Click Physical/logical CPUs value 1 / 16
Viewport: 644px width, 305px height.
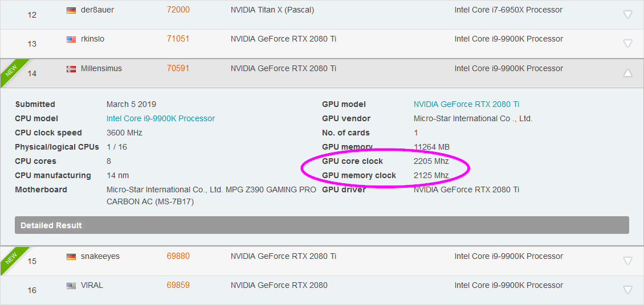117,147
